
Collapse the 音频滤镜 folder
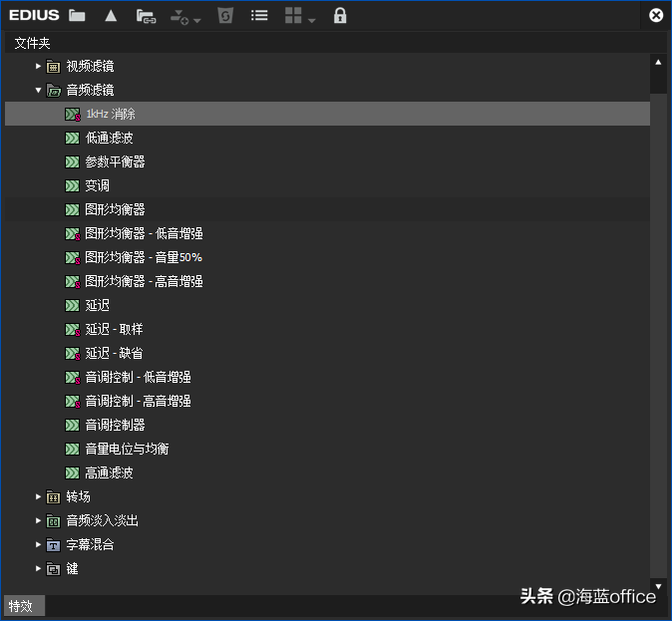pos(39,90)
